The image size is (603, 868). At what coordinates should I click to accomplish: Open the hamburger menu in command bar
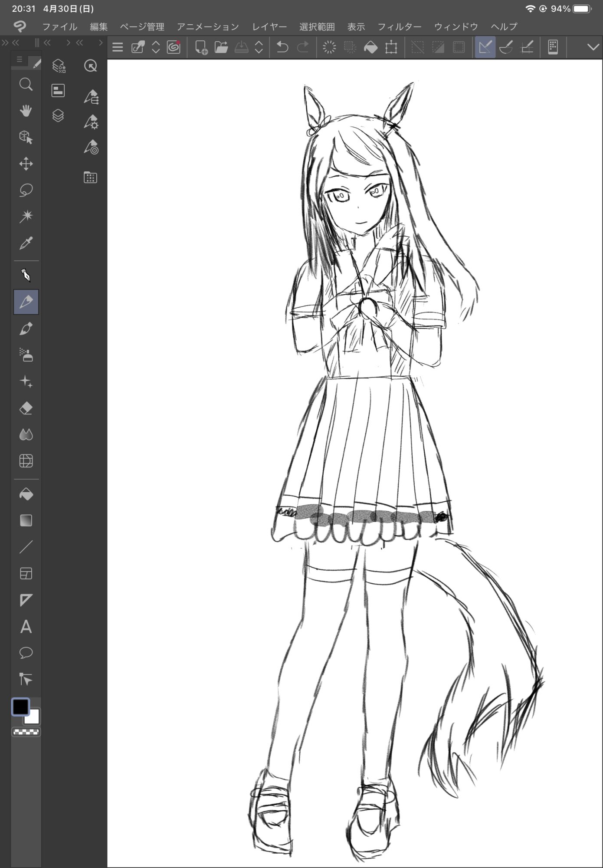118,47
